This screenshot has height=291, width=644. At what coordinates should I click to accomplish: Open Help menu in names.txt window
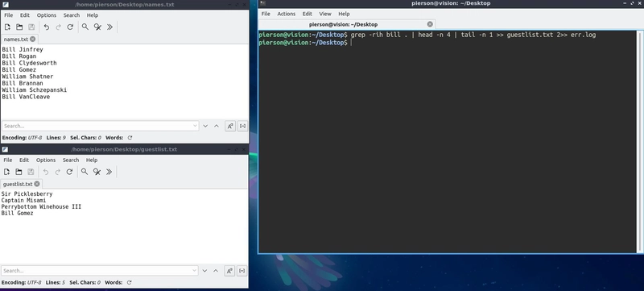tap(93, 15)
